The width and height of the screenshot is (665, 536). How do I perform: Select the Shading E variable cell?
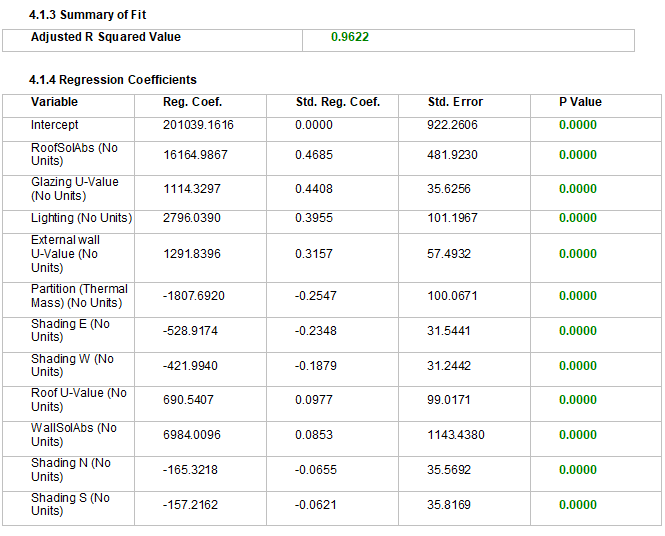(x=70, y=331)
